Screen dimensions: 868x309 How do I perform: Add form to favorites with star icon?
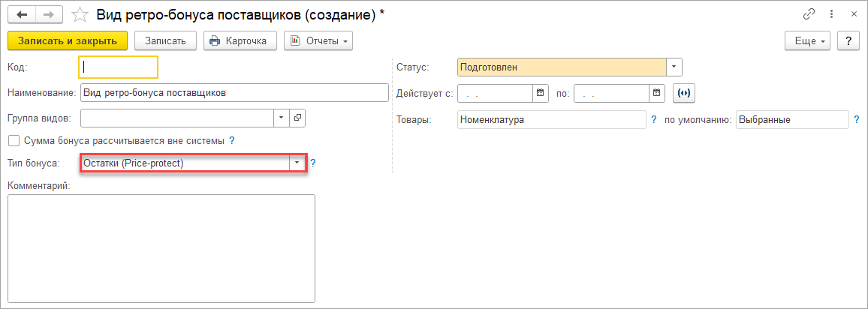coord(80,14)
